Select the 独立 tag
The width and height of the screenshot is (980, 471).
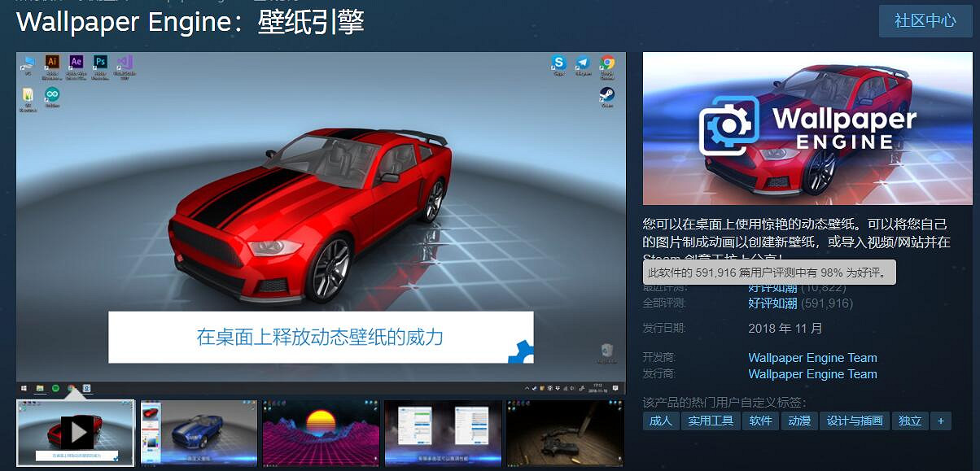coord(910,421)
